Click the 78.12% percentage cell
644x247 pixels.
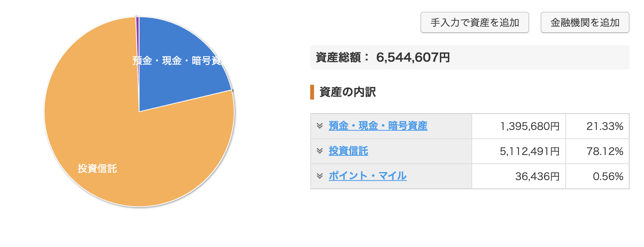(x=597, y=151)
